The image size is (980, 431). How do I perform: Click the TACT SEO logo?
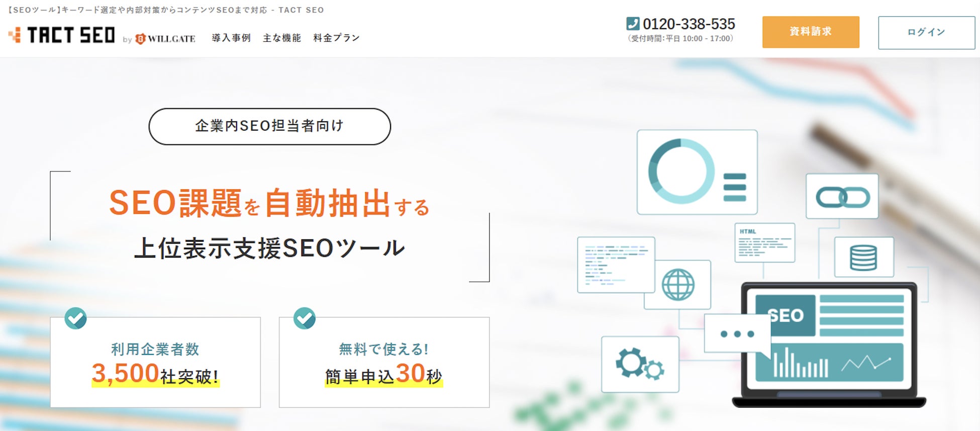tap(62, 35)
